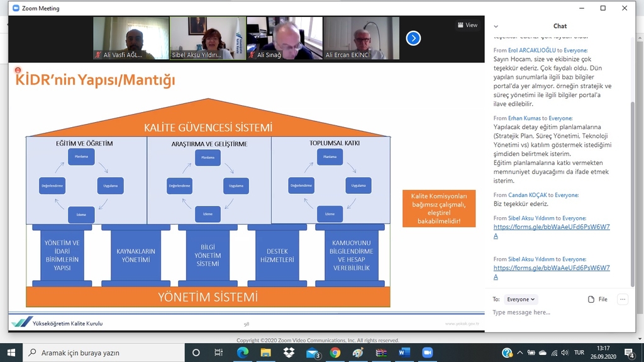The image size is (644, 362).
Task: Click the File attachment button in chat
Action: (x=597, y=300)
